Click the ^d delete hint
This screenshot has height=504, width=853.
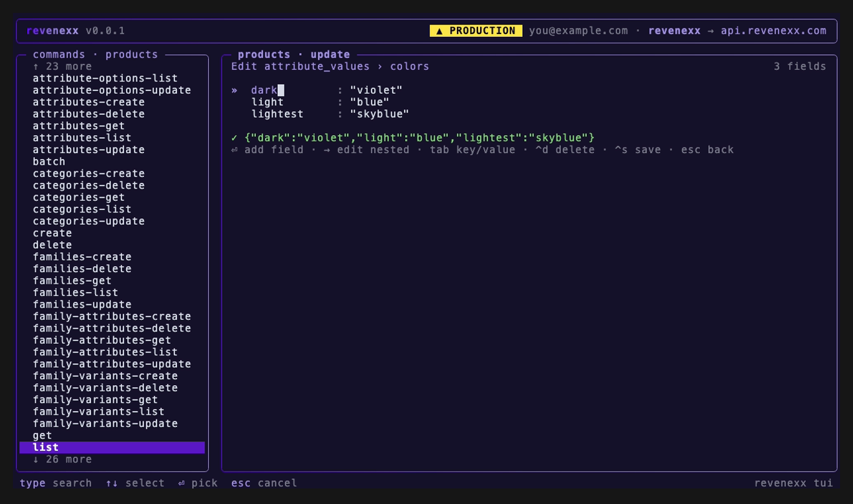(x=565, y=150)
